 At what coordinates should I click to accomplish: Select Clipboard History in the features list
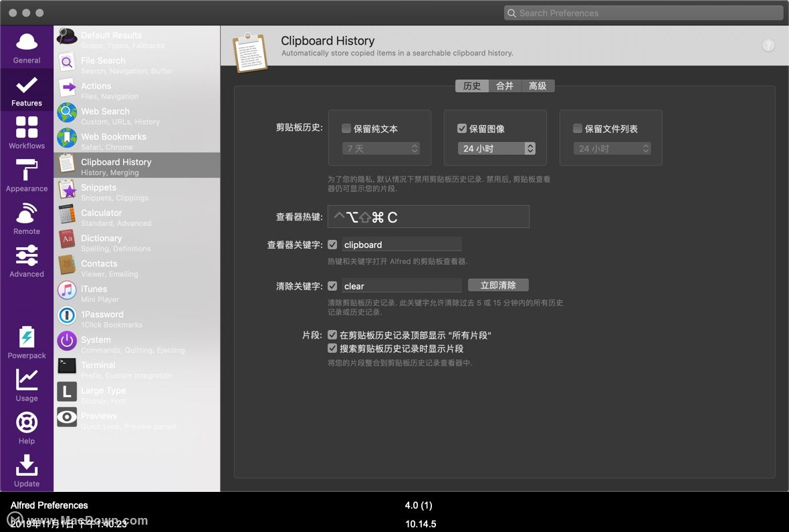click(137, 166)
